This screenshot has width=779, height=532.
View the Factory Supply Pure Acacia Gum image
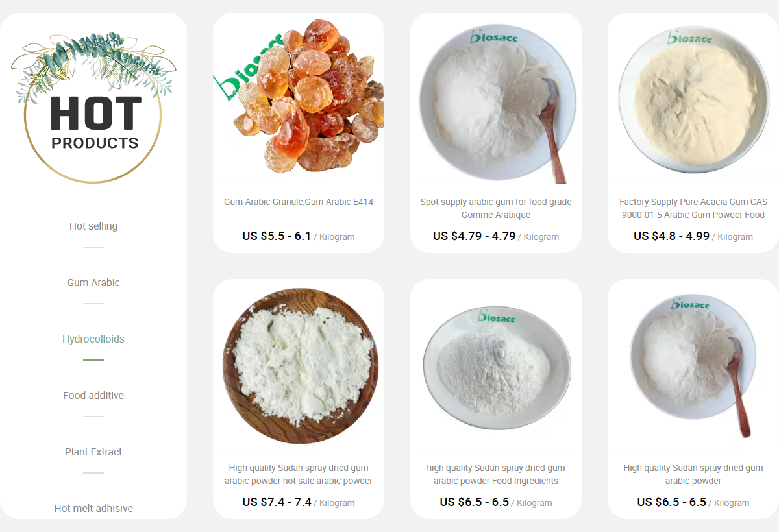pos(693,99)
